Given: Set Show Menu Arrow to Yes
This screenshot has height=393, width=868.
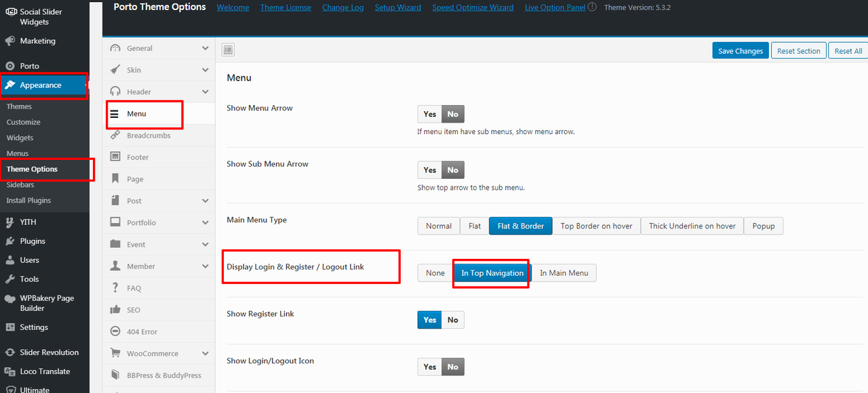Looking at the screenshot, I should point(429,114).
